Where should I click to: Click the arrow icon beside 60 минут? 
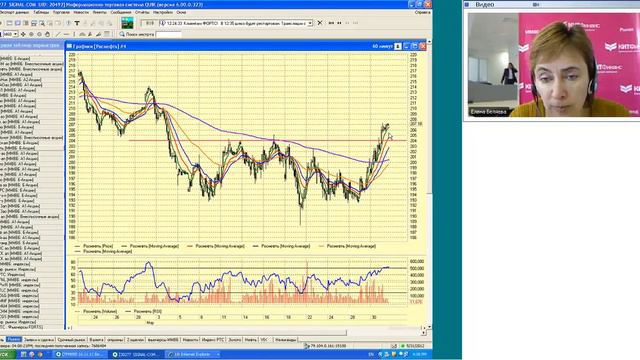pyautogui.click(x=398, y=46)
